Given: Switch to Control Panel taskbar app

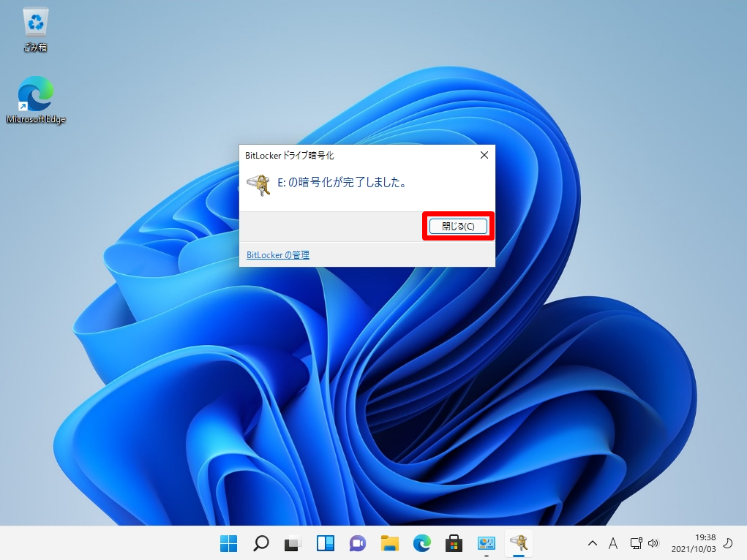Looking at the screenshot, I should pyautogui.click(x=487, y=543).
